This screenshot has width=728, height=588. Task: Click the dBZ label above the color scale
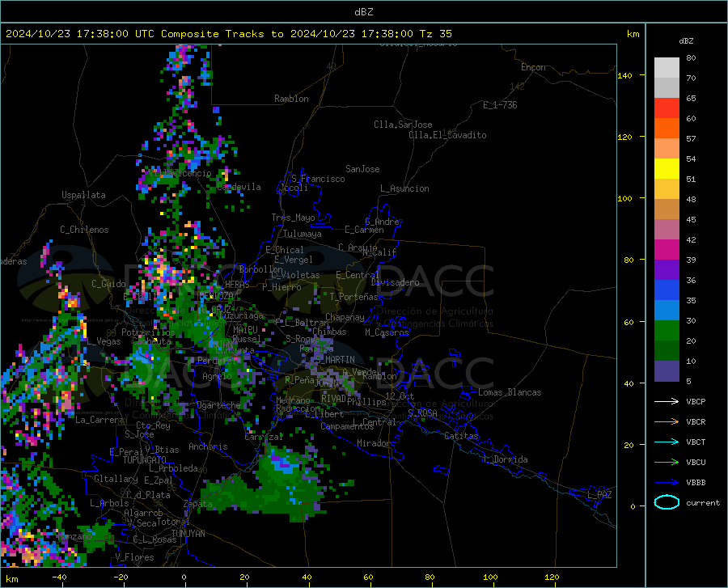[686, 40]
